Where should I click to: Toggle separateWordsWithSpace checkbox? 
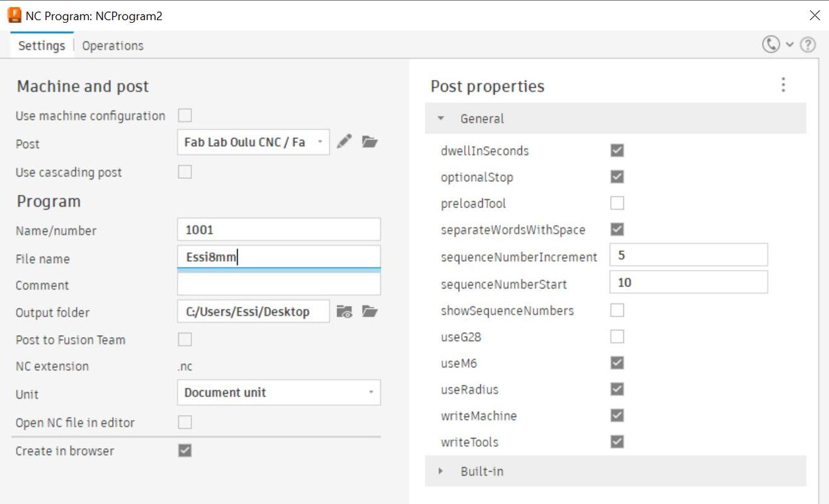[617, 229]
